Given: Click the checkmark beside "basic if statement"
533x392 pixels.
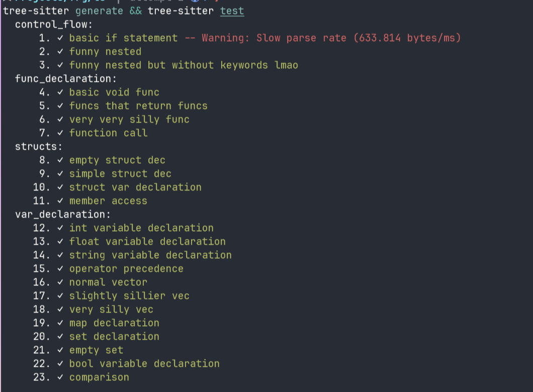Looking at the screenshot, I should [x=60, y=38].
